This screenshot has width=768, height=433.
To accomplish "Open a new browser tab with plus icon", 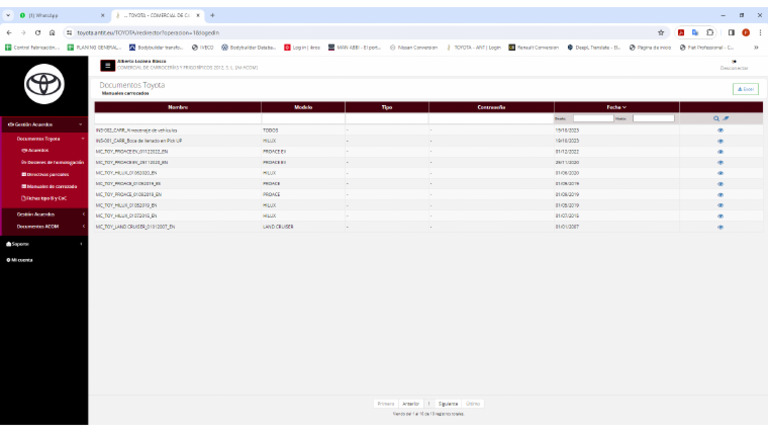I will pyautogui.click(x=212, y=16).
